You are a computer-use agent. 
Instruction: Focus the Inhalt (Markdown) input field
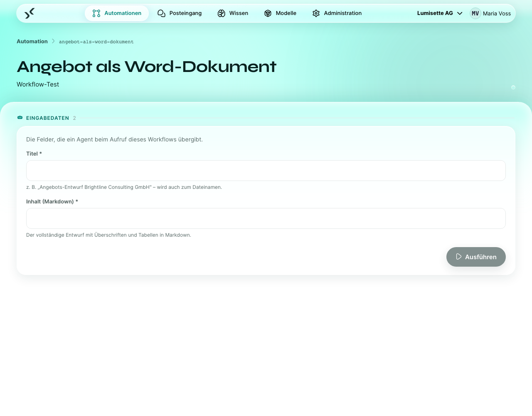pyautogui.click(x=266, y=218)
